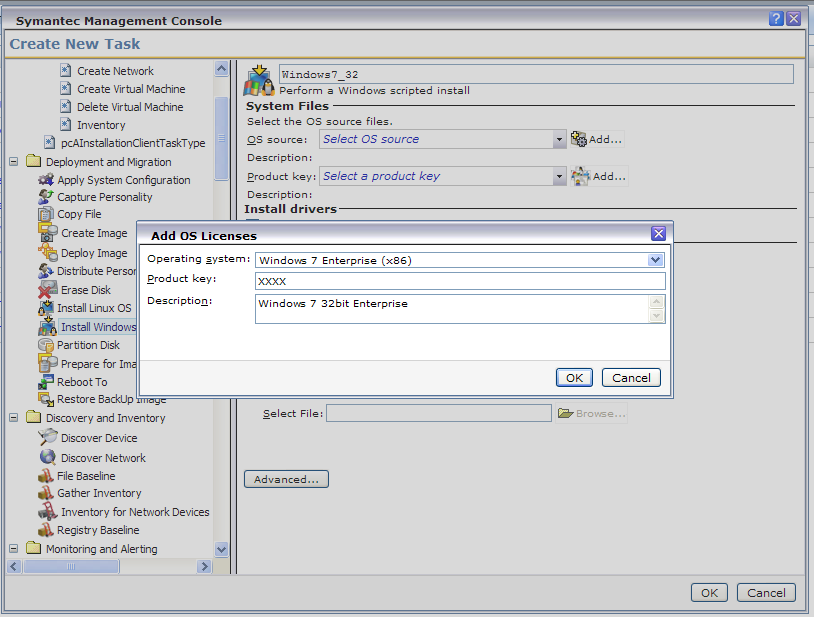Click the Copy File icon

(46, 214)
